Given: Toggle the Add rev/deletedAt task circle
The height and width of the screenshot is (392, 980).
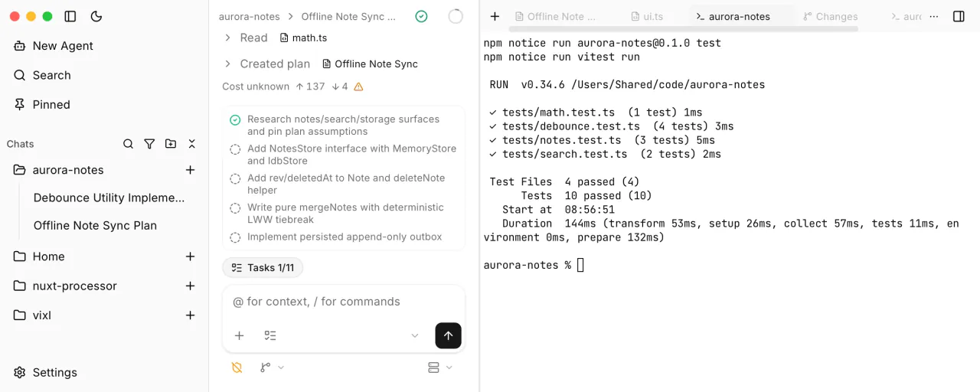Looking at the screenshot, I should point(235,178).
